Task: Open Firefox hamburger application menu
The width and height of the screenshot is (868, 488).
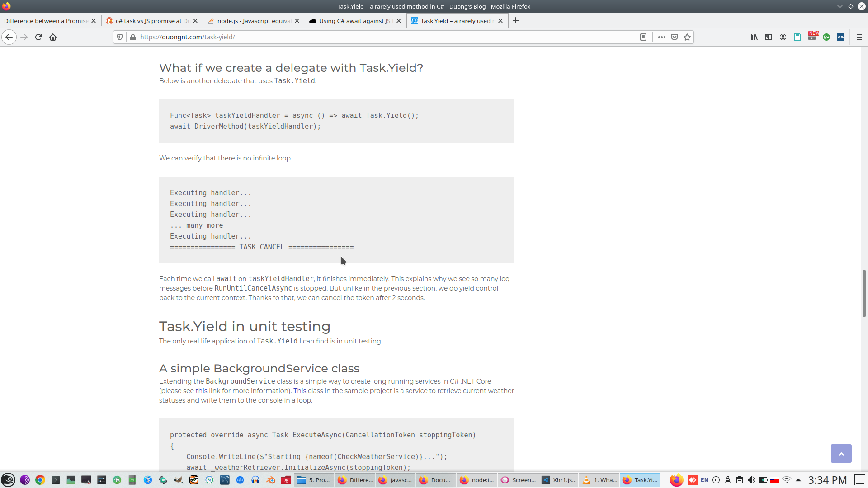Action: (859, 37)
